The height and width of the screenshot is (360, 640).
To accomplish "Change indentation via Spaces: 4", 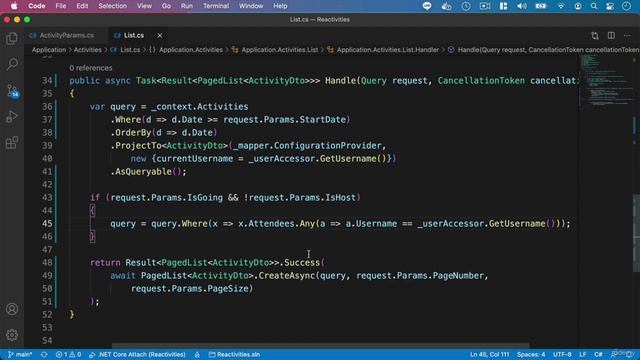I will click(531, 354).
